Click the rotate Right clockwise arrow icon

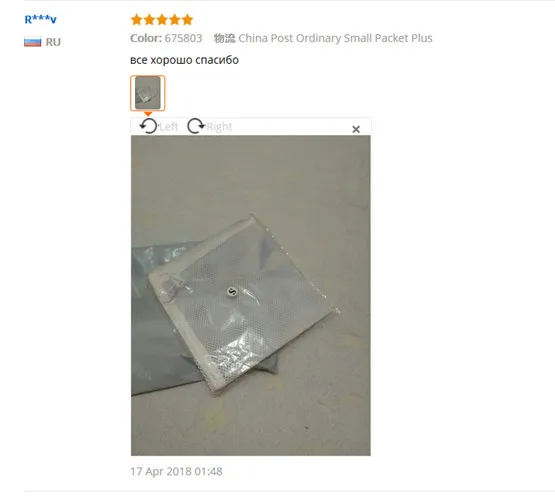tap(196, 126)
